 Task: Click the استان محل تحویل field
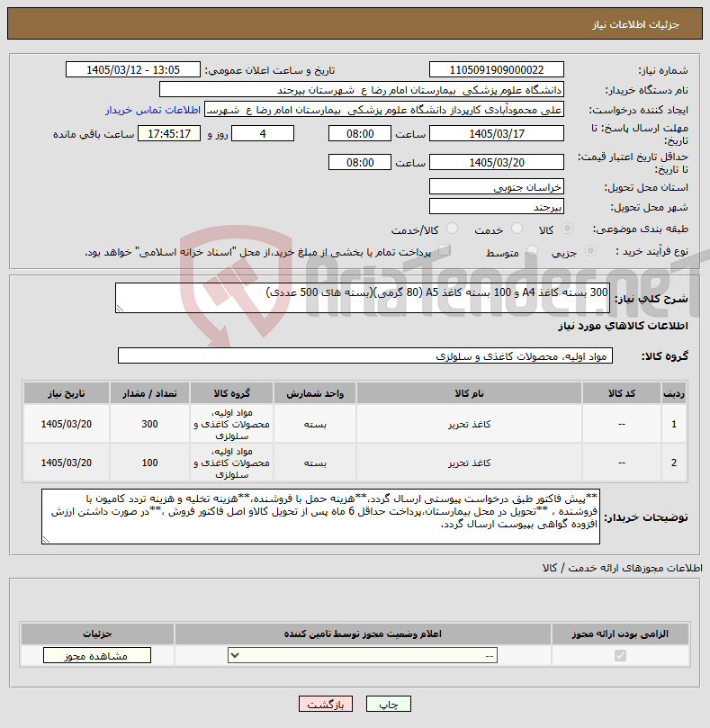coord(497,186)
